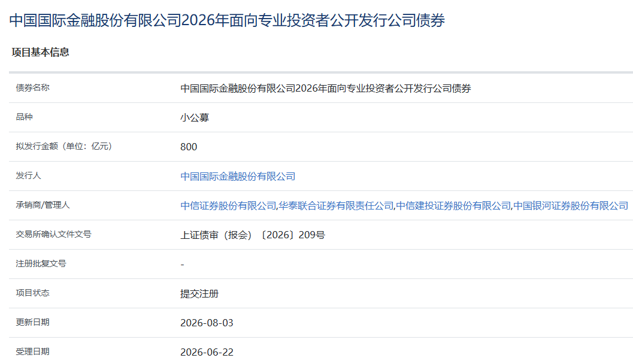The height and width of the screenshot is (364, 633).
Task: Open underwriter link 华泰联合证券有限责任公司
Action: pos(336,206)
